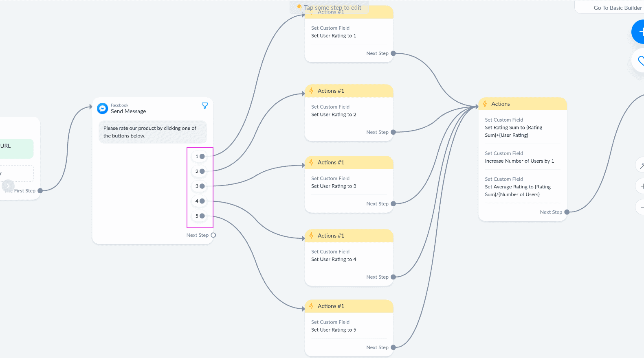Click the connector dot of button 1
The width and height of the screenshot is (644, 358).
coord(202,156)
